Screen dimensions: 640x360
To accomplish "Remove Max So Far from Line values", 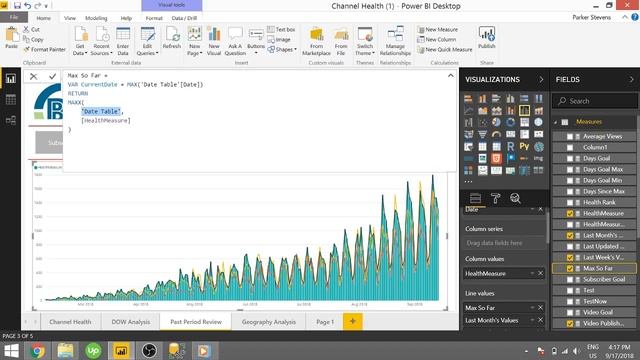I will 540,307.
